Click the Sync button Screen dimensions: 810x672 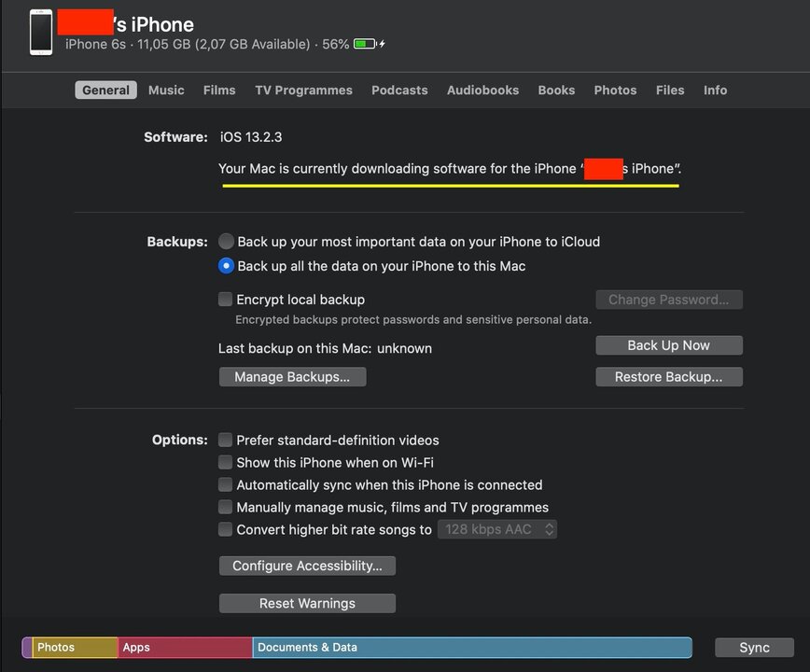[754, 647]
